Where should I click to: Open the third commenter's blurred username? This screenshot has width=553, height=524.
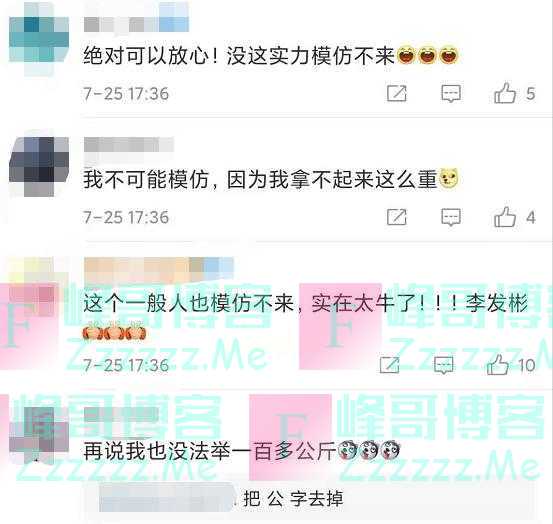[x=159, y=269]
